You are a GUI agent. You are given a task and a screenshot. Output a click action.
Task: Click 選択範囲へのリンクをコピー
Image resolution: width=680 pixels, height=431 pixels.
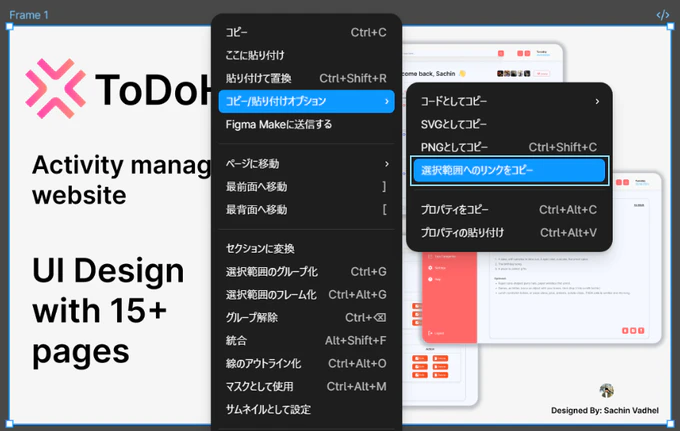pyautogui.click(x=509, y=170)
